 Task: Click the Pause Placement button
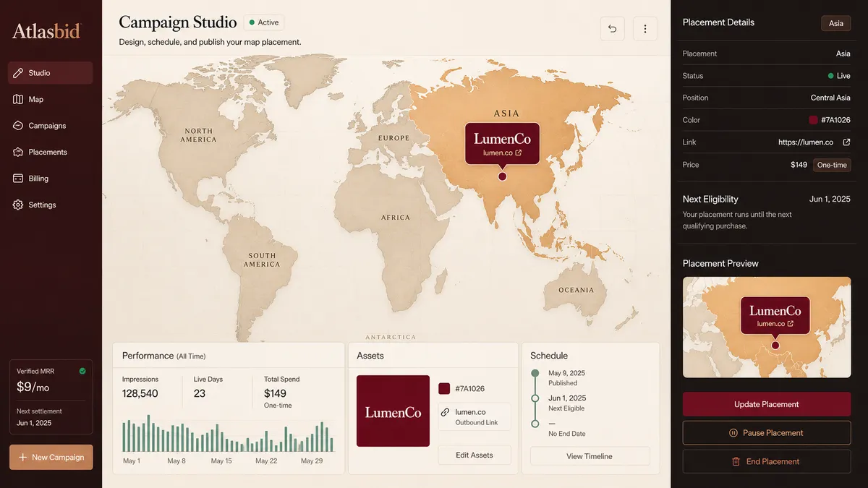[x=767, y=433]
